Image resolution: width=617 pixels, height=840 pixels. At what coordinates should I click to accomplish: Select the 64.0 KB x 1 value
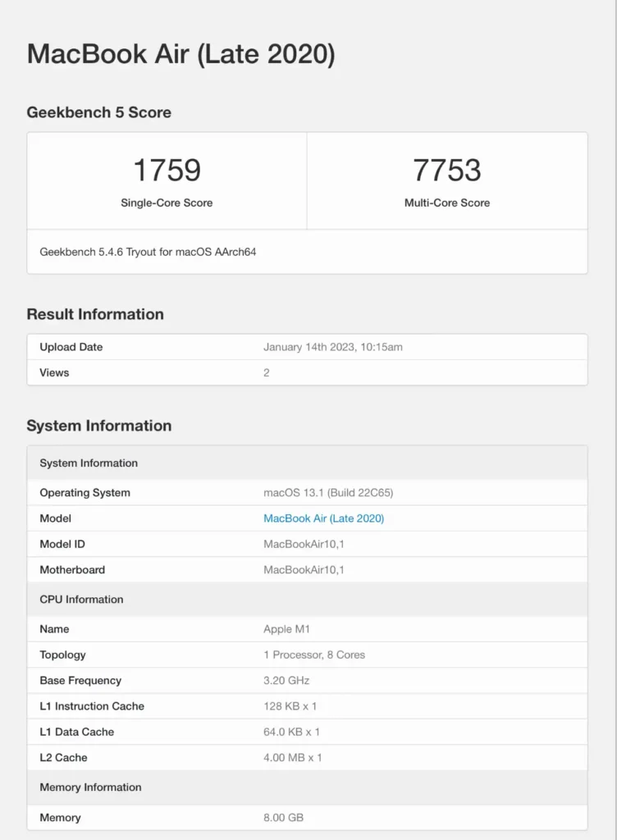291,733
